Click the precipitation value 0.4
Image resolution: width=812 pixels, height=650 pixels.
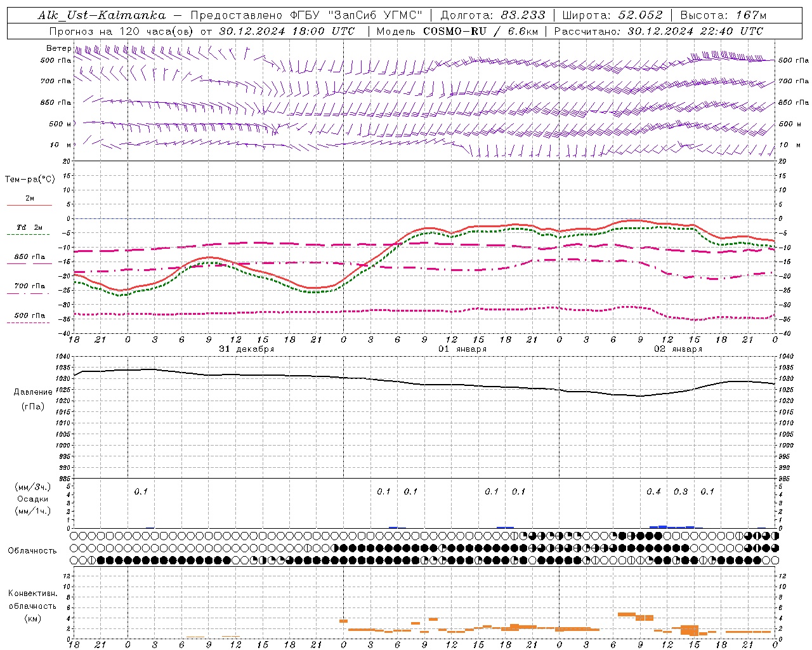[x=653, y=491]
